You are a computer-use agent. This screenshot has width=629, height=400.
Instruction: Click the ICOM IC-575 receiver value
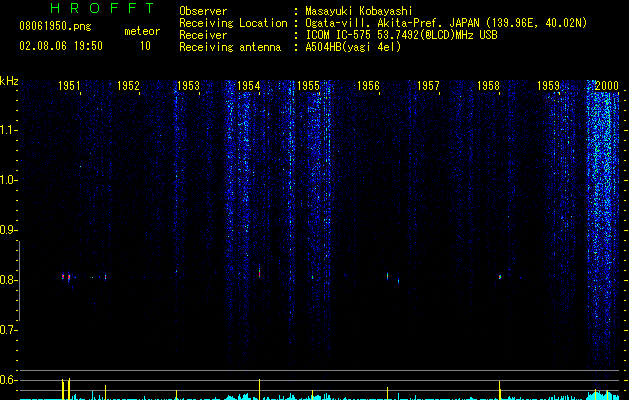tap(401, 35)
